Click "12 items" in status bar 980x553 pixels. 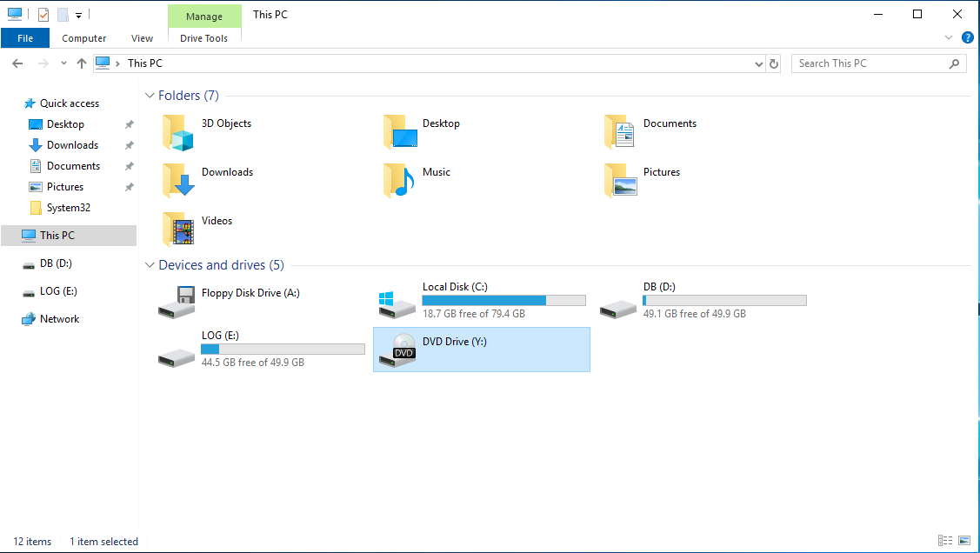point(32,542)
